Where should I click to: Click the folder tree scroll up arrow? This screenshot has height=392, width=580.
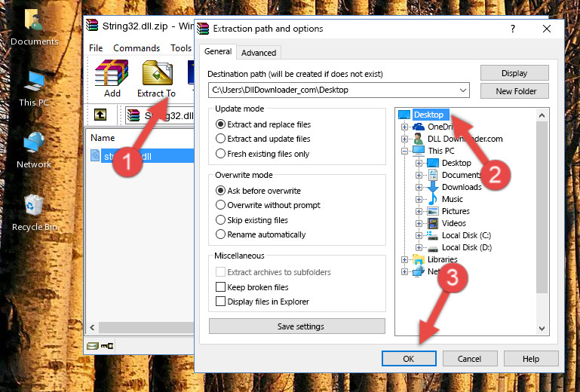[542, 115]
